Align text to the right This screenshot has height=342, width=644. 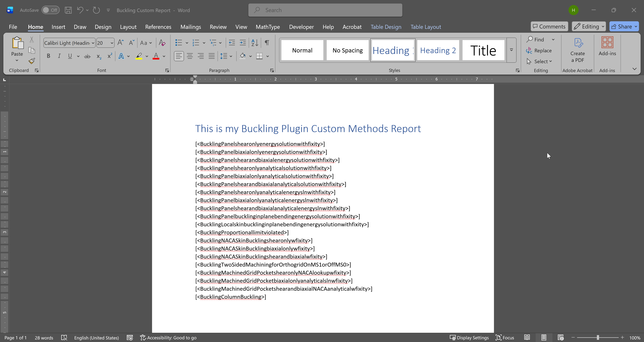pyautogui.click(x=201, y=56)
